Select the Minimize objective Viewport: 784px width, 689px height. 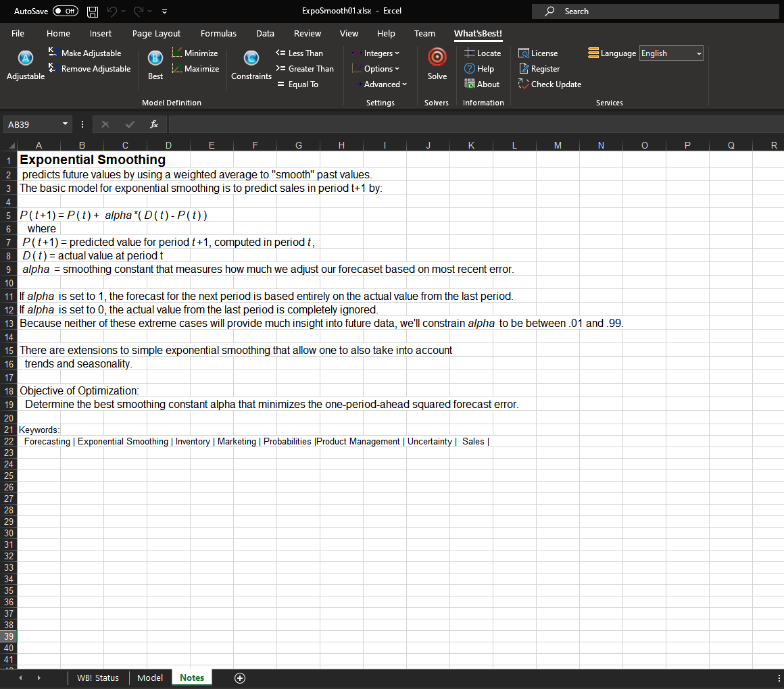[195, 53]
